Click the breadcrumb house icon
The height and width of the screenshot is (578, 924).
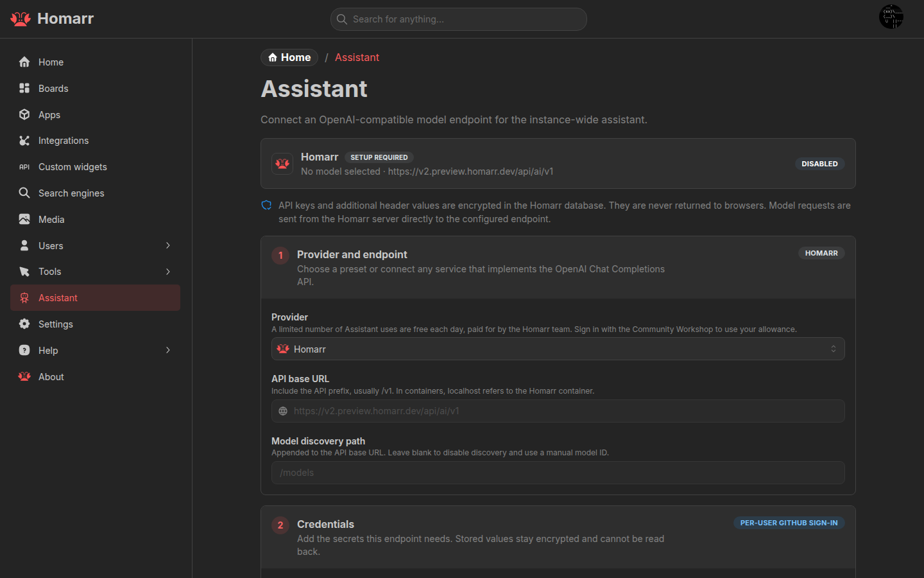[x=273, y=58]
